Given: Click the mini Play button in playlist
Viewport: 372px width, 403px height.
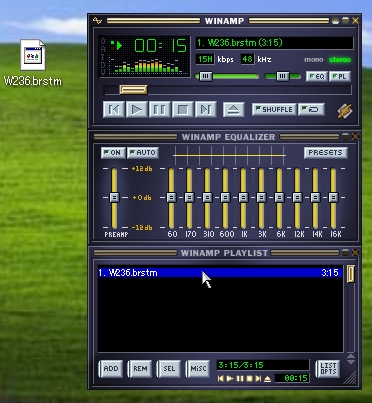Looking at the screenshot, I should (230, 379).
